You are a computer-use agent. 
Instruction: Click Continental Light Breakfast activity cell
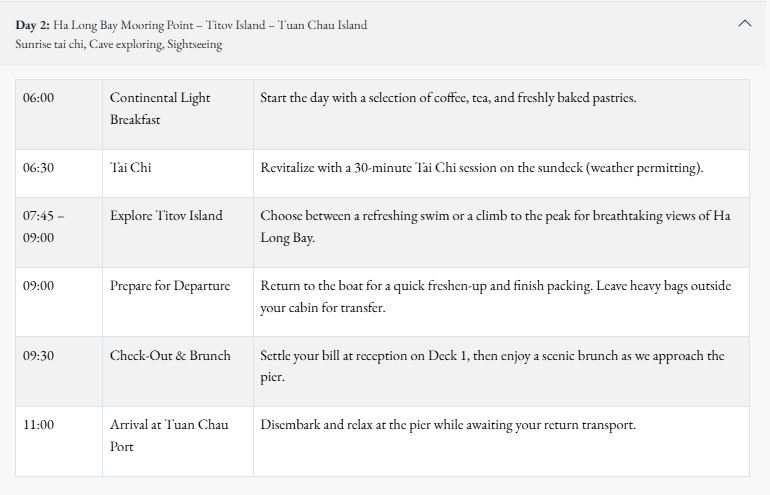tap(160, 108)
